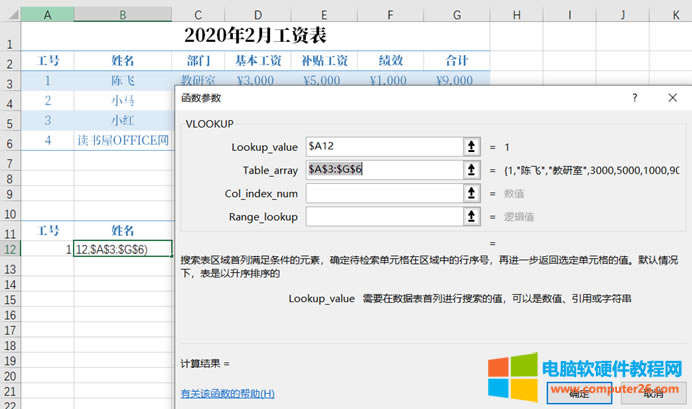Image resolution: width=692 pixels, height=409 pixels.
Task: Close the 函数参数 dialog
Action: point(672,98)
